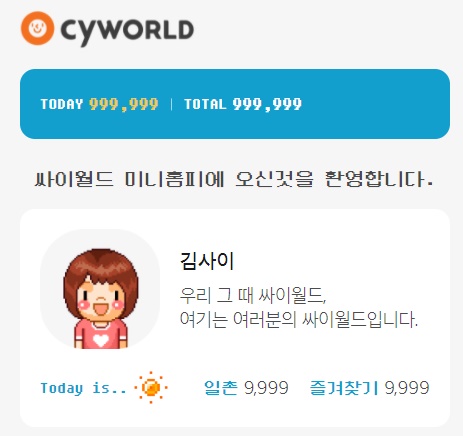
Task: Click the CYWORLD wordmark text
Action: 127,31
